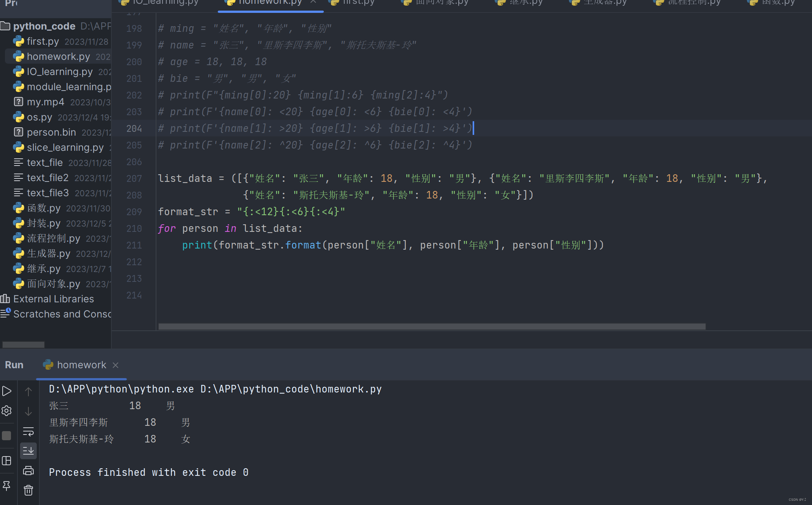Switch to the IO_learning.py editor tab
The image size is (812, 505).
[x=159, y=3]
